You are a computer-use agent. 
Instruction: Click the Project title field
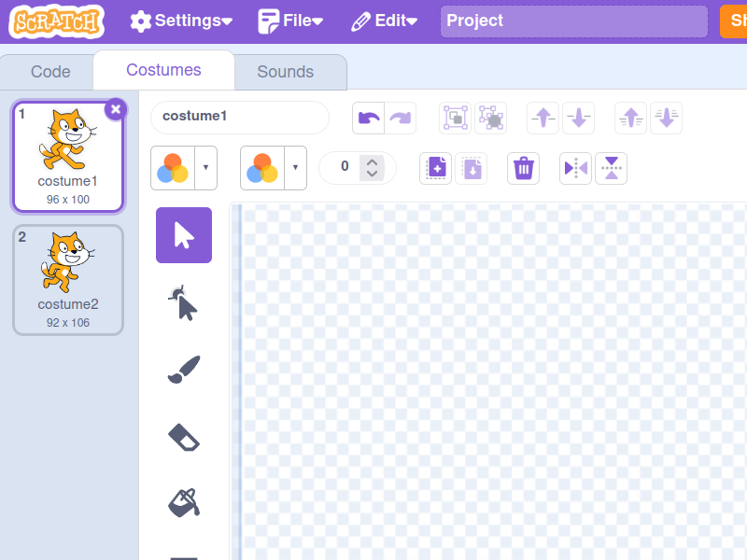click(573, 21)
